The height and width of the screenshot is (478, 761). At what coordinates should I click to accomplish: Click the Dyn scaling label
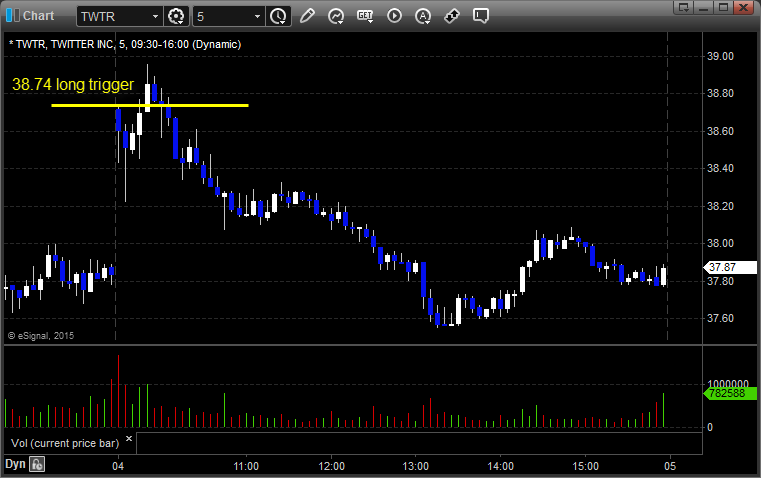15,464
